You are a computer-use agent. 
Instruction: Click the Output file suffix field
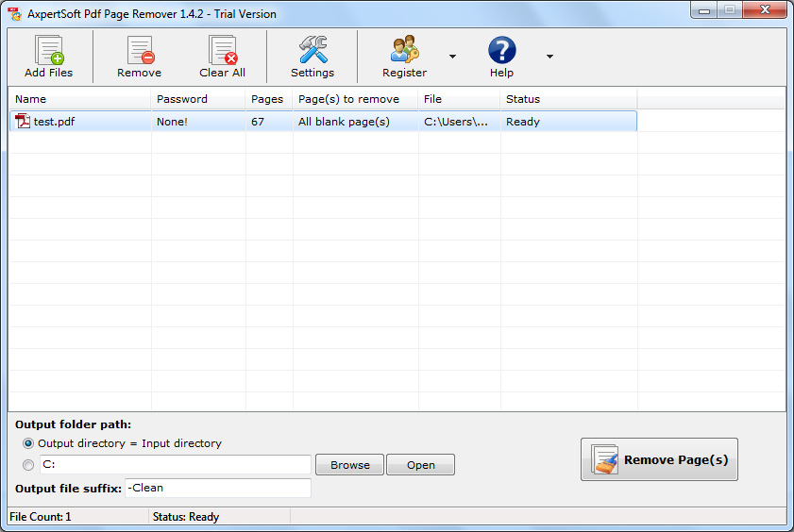pos(218,488)
